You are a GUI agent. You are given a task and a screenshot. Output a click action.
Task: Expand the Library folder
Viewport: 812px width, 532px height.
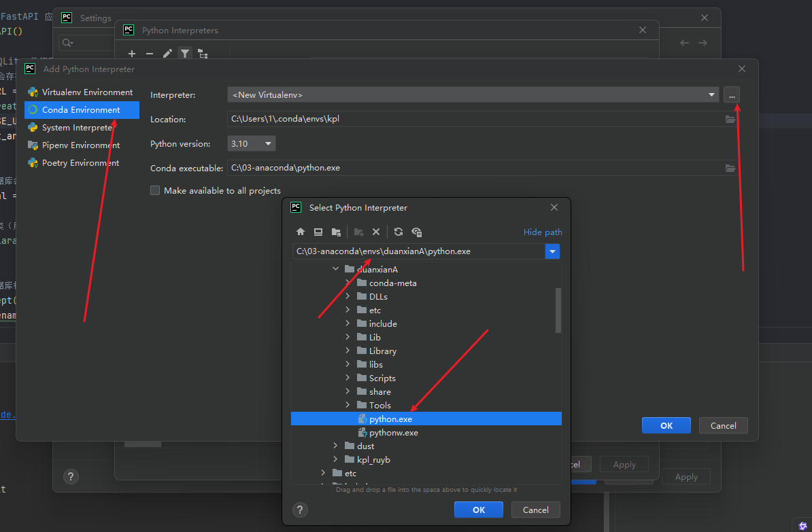(x=348, y=351)
